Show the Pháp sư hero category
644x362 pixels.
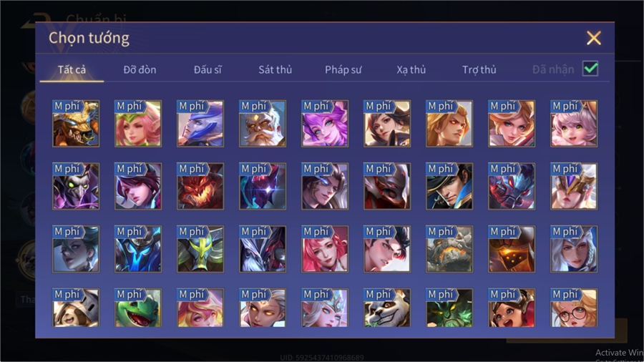(x=343, y=70)
